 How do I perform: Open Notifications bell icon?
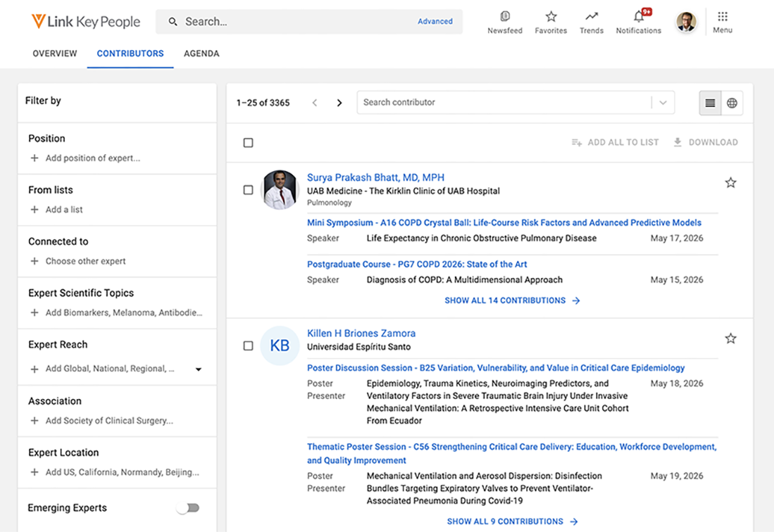click(x=638, y=17)
